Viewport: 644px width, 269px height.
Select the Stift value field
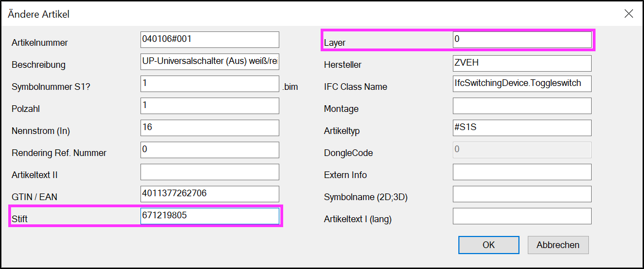coord(209,216)
